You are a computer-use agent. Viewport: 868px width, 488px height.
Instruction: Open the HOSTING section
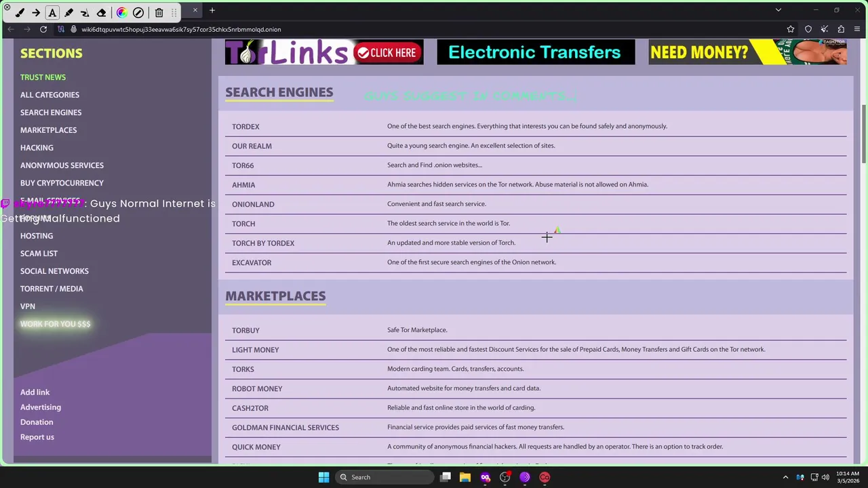click(37, 236)
